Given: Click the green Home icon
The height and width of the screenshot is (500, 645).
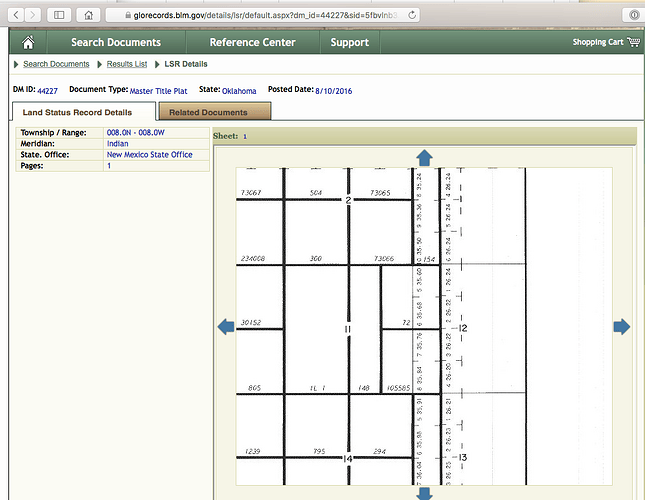Looking at the screenshot, I should pos(27,42).
